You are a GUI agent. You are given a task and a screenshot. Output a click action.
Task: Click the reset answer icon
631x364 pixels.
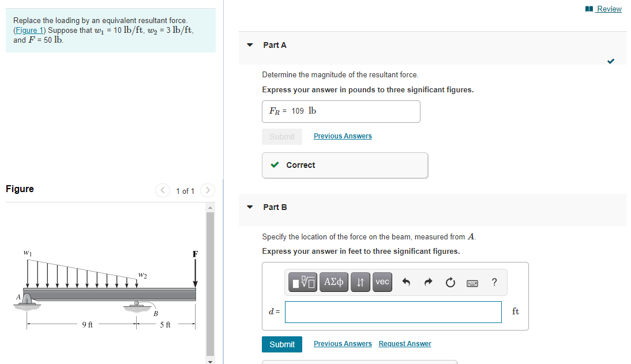coord(450,282)
